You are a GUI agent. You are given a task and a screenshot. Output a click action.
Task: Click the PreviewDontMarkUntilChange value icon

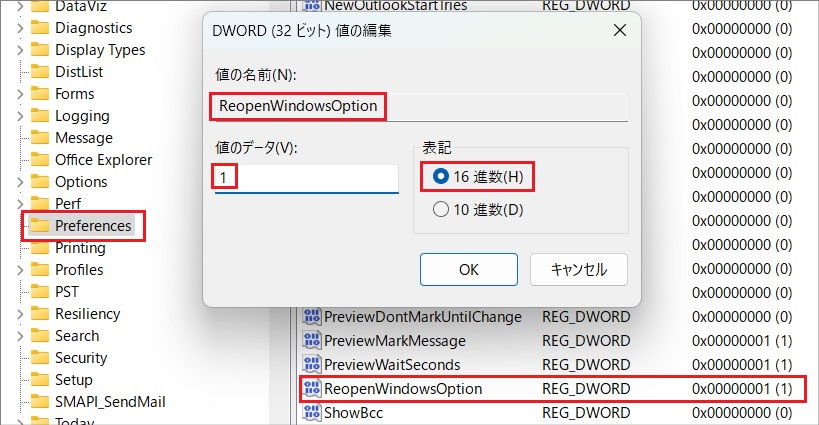pyautogui.click(x=311, y=316)
